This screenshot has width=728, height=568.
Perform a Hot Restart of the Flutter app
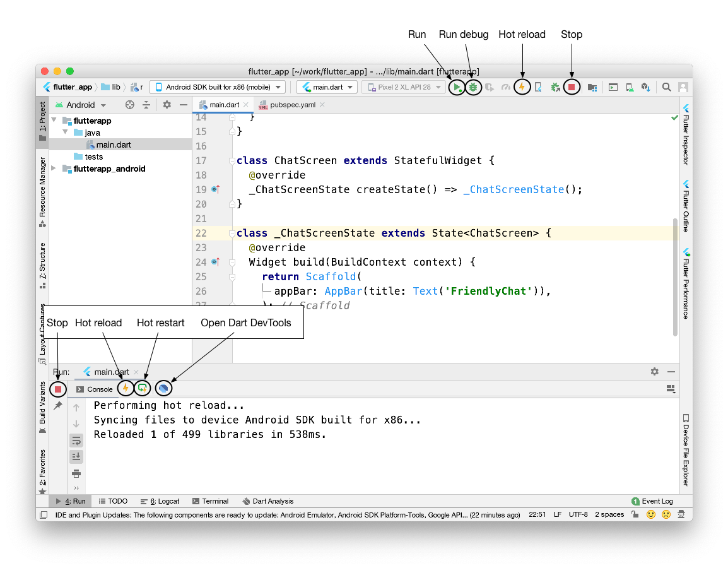point(143,389)
